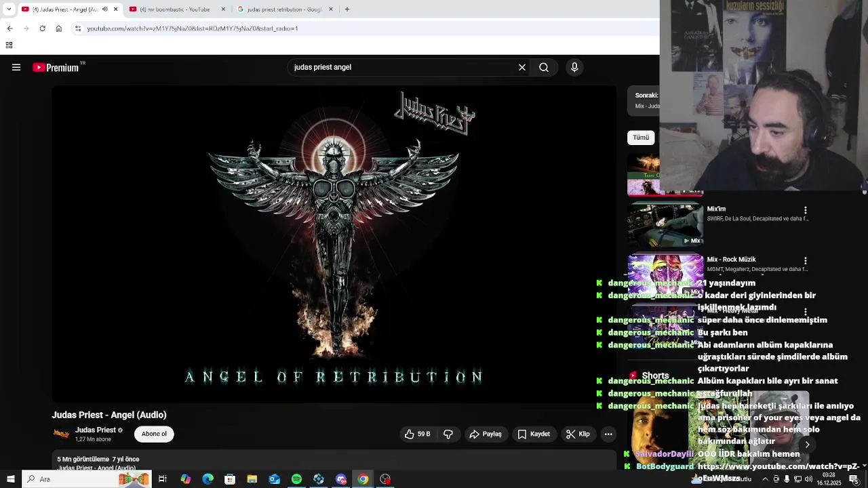Screen dimensions: 868x488
Task: Go forward with the browser forward arrow
Action: [26, 28]
